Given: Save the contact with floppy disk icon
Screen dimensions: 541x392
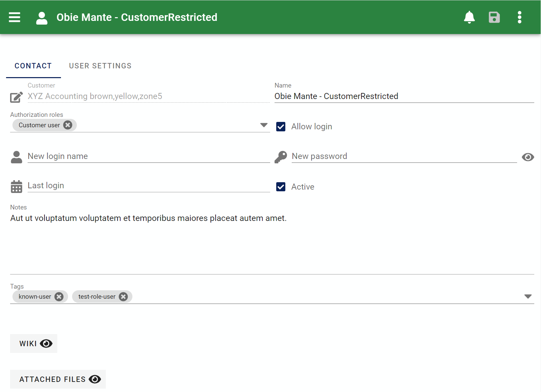Looking at the screenshot, I should coord(494,17).
